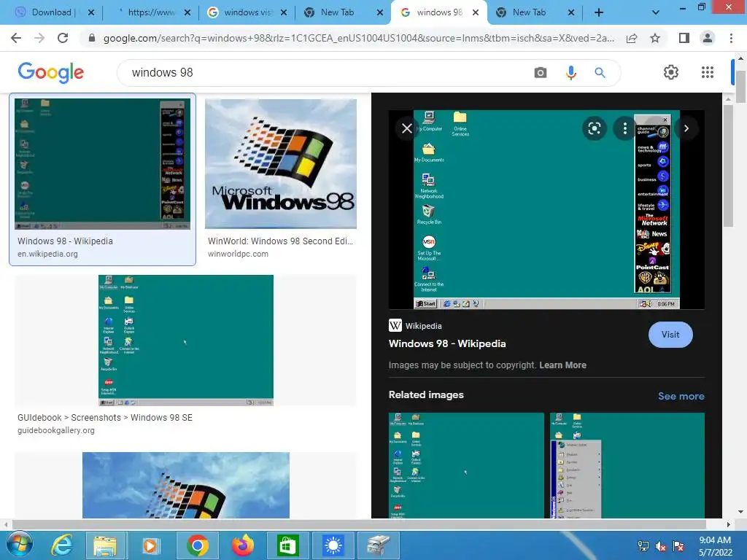Go forward in browser history
The image size is (747, 560).
coord(39,38)
